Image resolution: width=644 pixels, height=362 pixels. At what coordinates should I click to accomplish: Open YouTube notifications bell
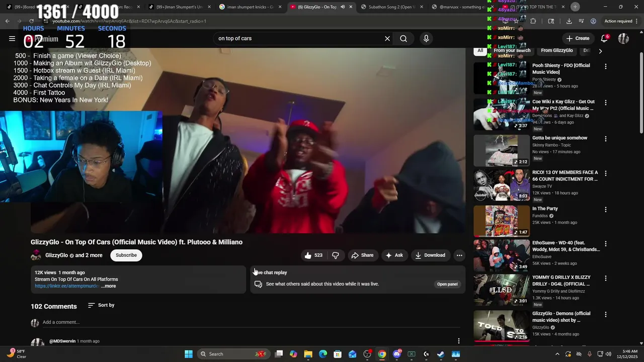point(604,38)
